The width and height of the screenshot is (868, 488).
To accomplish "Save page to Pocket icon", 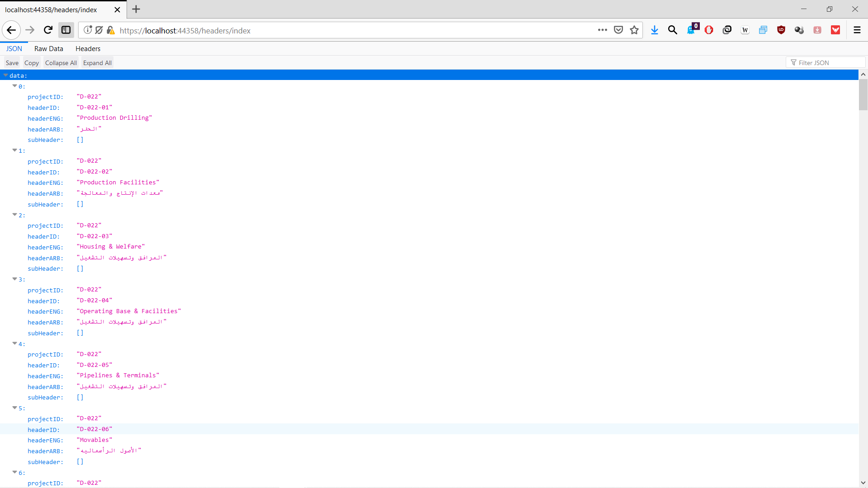I will pos(618,30).
